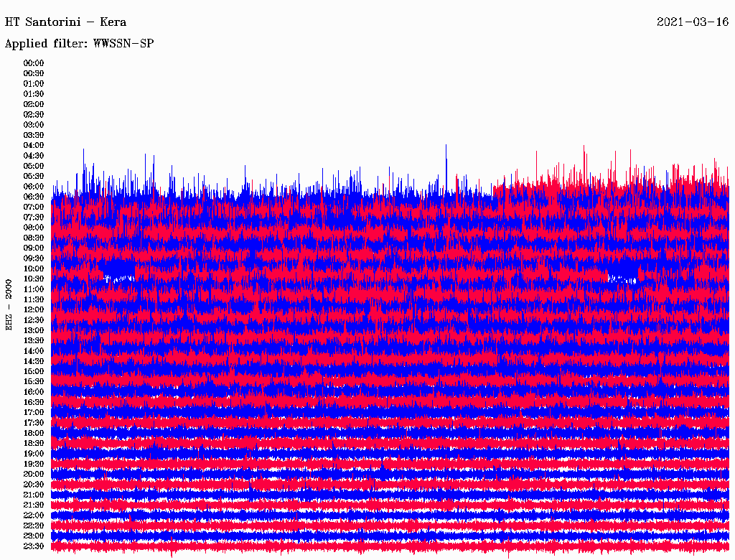Select the 15:30 time label
Image resolution: width=735 pixels, height=560 pixels.
pyautogui.click(x=34, y=382)
